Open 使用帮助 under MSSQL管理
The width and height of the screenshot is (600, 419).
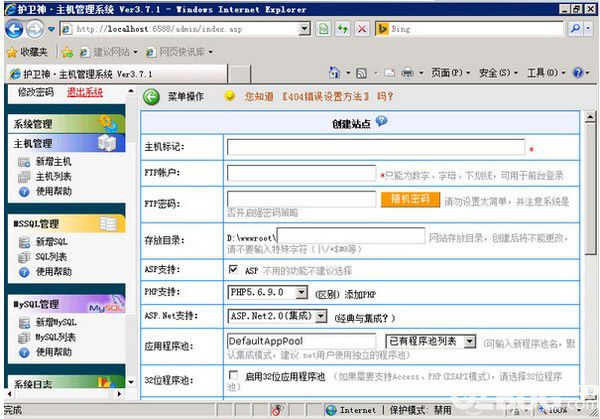[x=53, y=272]
